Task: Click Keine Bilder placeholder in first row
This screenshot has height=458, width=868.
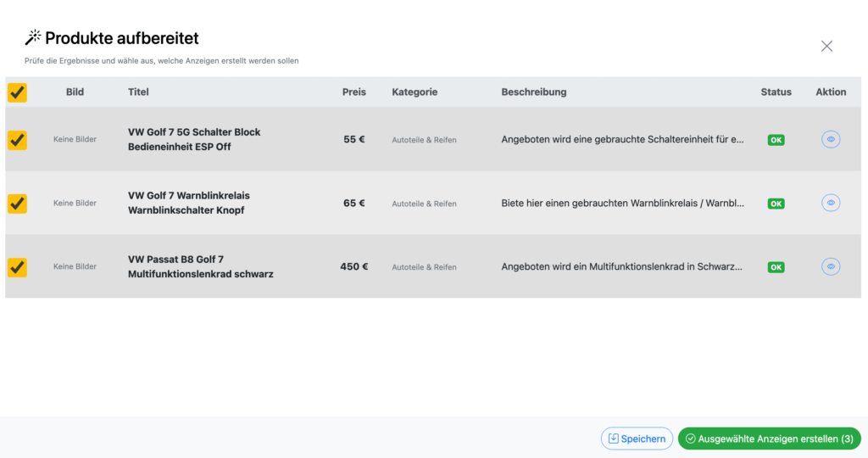Action: coord(75,140)
